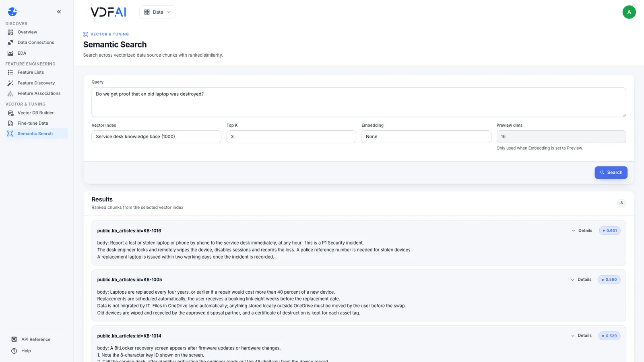This screenshot has height=362, width=644.
Task: Click the 0.590 similarity score badge
Action: 609,280
